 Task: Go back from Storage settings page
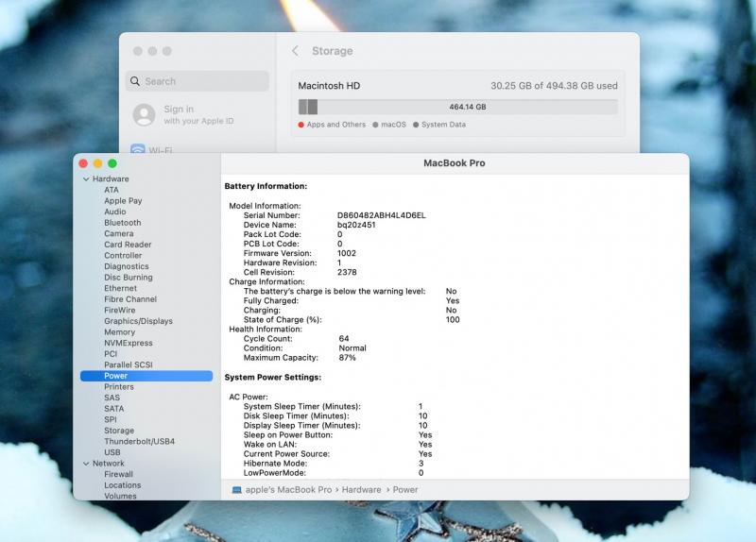pos(295,51)
